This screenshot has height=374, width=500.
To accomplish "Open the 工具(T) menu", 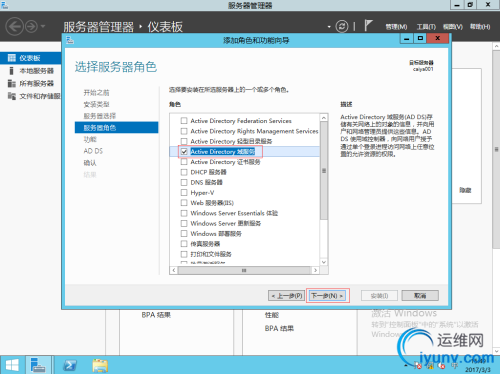I will point(426,27).
